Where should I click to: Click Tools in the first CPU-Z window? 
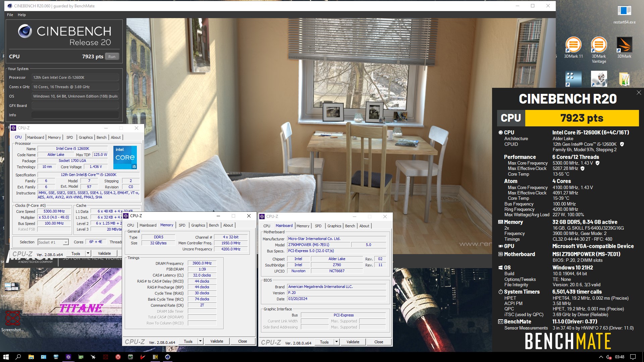pos(76,253)
